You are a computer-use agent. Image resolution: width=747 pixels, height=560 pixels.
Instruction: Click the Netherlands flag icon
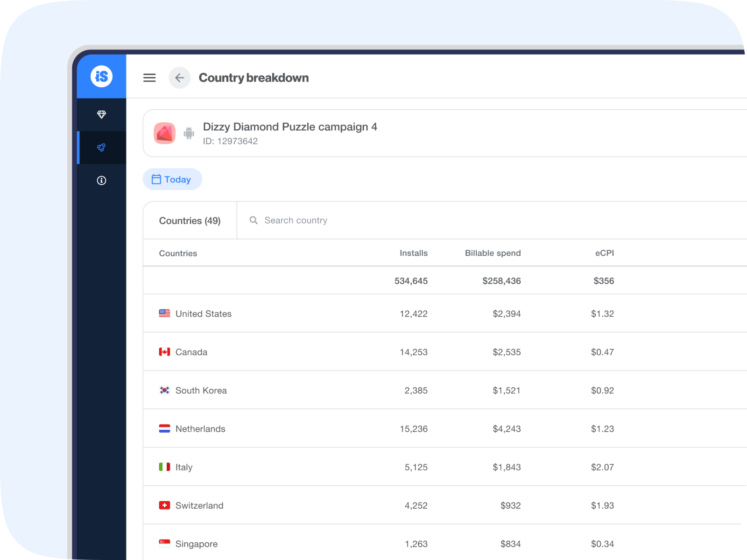click(x=164, y=428)
